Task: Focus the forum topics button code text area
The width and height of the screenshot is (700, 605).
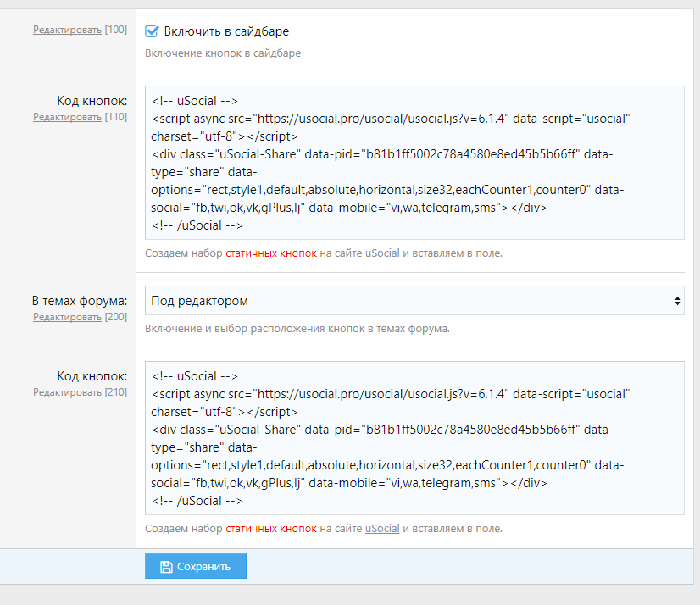Action: coord(414,438)
